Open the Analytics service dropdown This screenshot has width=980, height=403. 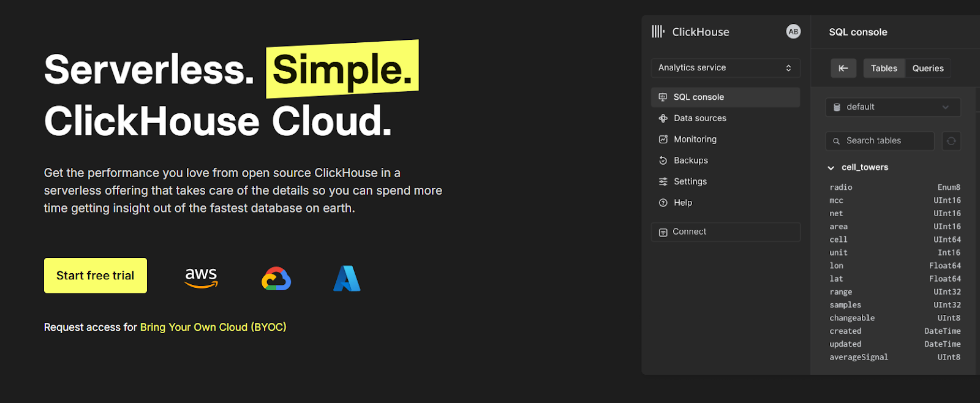[x=725, y=68]
